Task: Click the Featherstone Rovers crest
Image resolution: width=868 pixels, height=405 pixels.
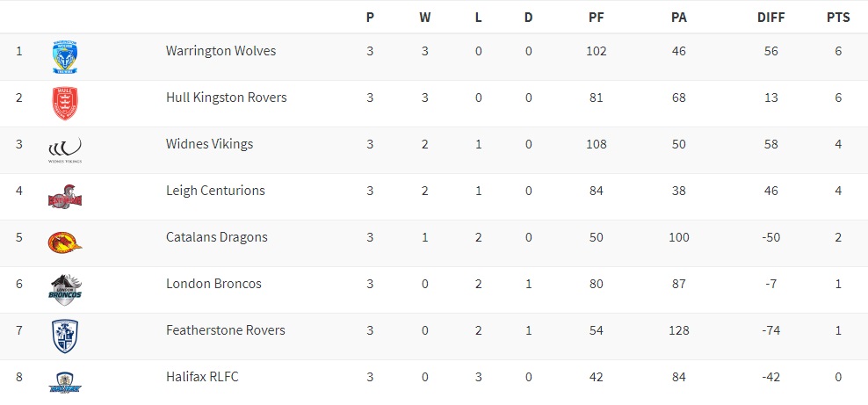Action: [x=65, y=336]
